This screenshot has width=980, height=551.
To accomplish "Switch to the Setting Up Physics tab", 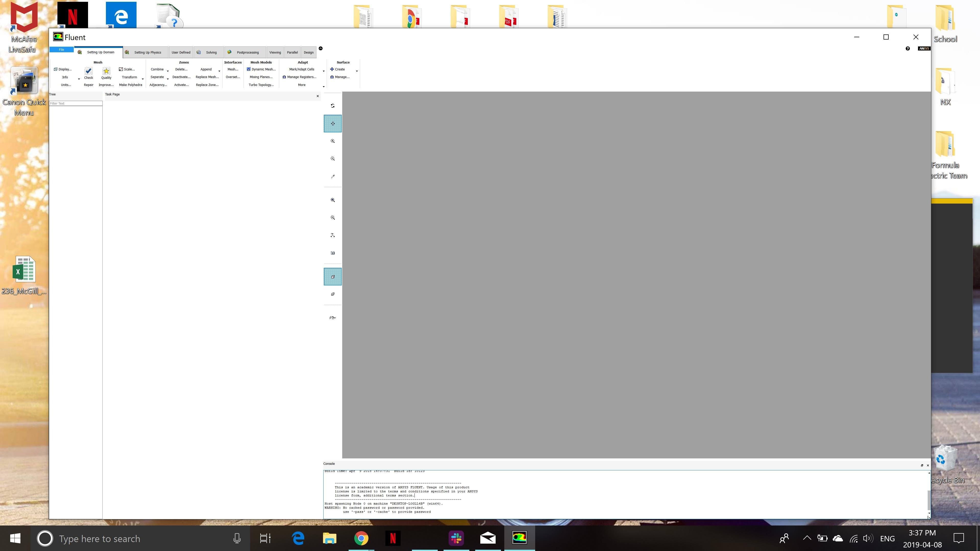I will coord(147,53).
